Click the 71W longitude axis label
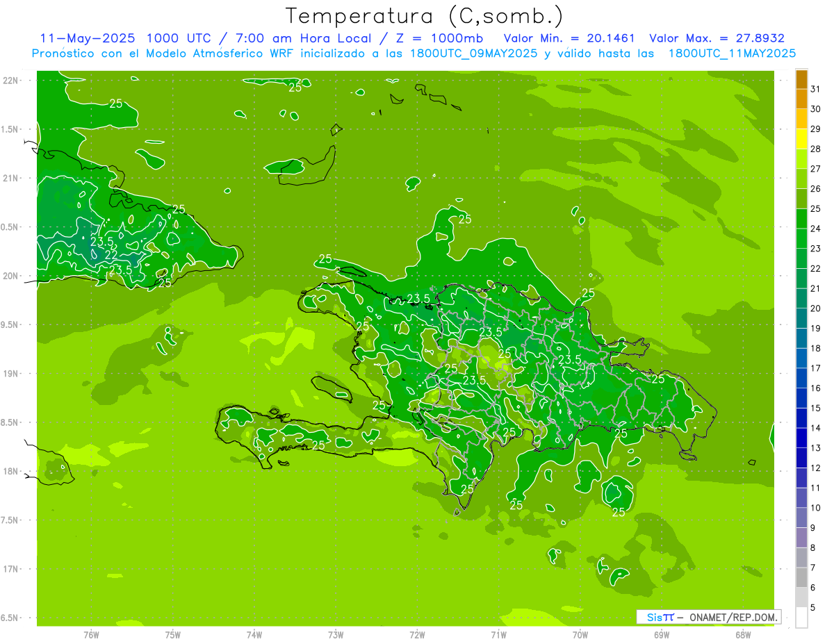The height and width of the screenshot is (644, 834). (x=498, y=635)
